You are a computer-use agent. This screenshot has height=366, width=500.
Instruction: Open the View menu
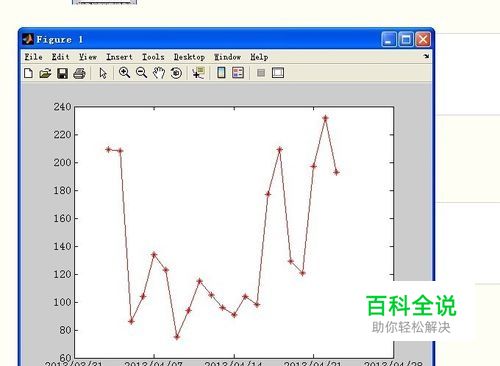88,57
